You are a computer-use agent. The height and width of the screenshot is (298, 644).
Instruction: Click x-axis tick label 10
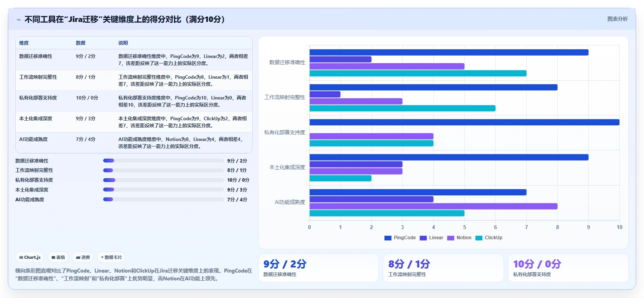pyautogui.click(x=619, y=227)
